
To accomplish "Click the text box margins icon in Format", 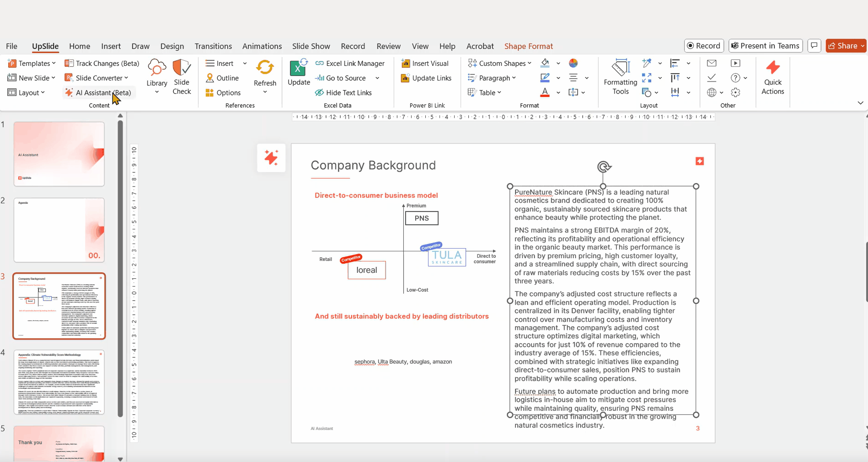I will (573, 92).
